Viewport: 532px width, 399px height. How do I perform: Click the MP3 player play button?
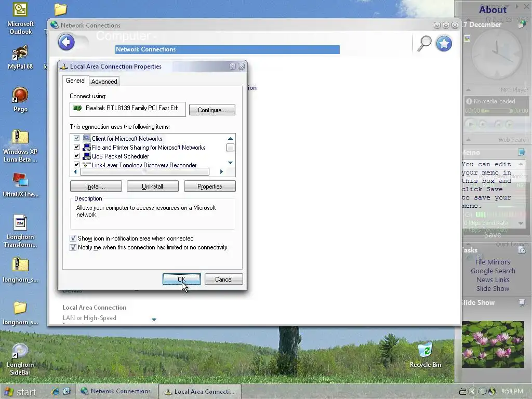point(470,124)
